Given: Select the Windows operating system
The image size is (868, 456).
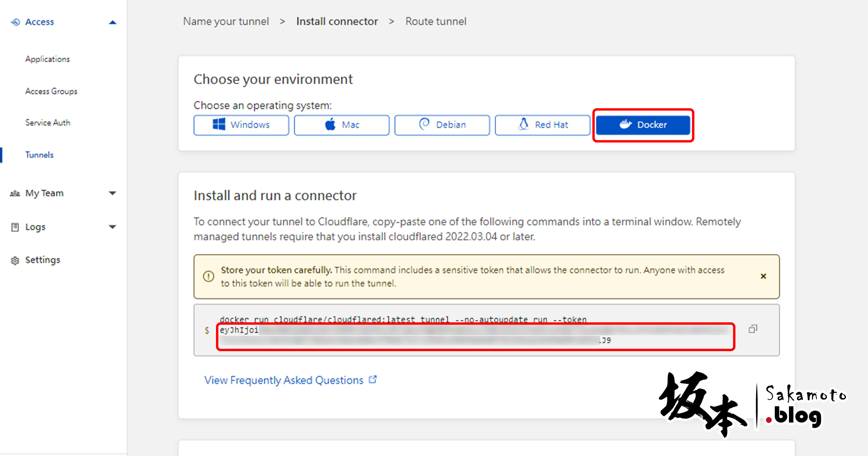Looking at the screenshot, I should pos(241,125).
